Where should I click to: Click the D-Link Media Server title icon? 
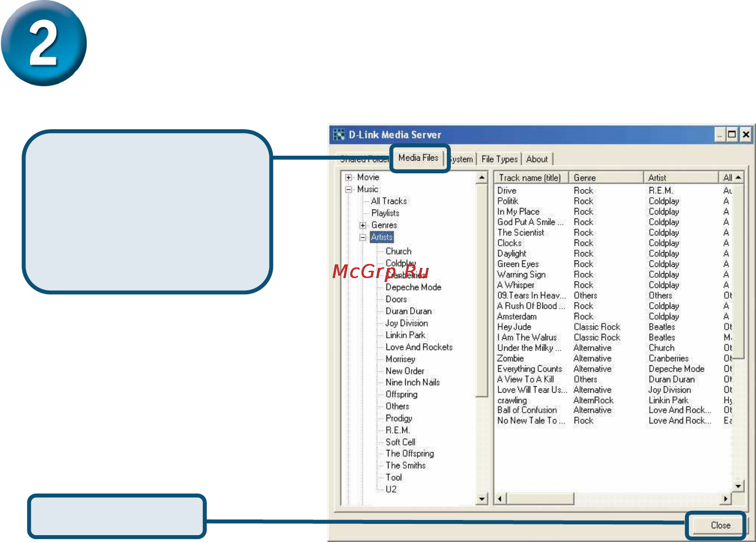(339, 135)
